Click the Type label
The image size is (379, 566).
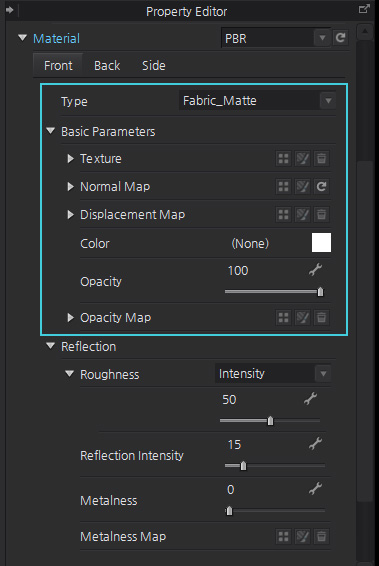click(x=74, y=101)
